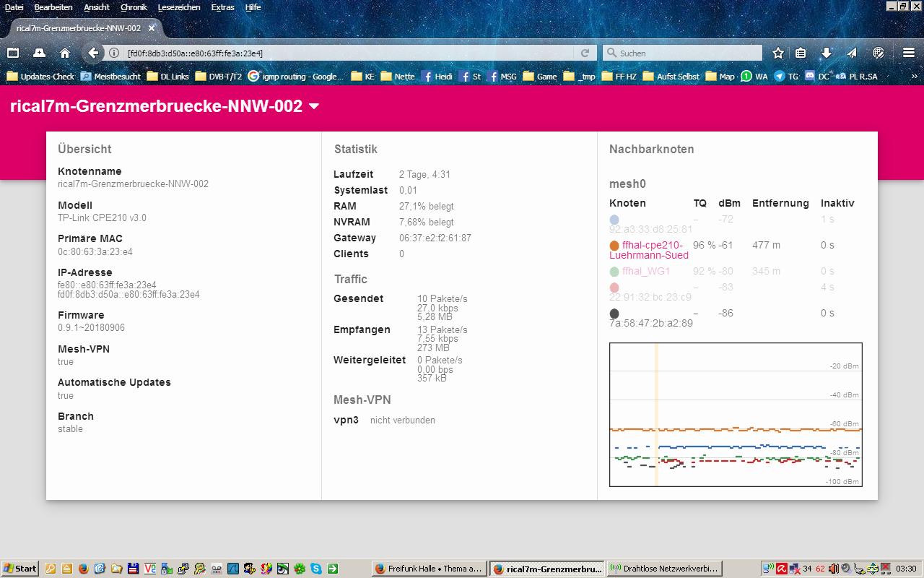
Task: Reload the page with the refresh icon
Action: [x=585, y=53]
